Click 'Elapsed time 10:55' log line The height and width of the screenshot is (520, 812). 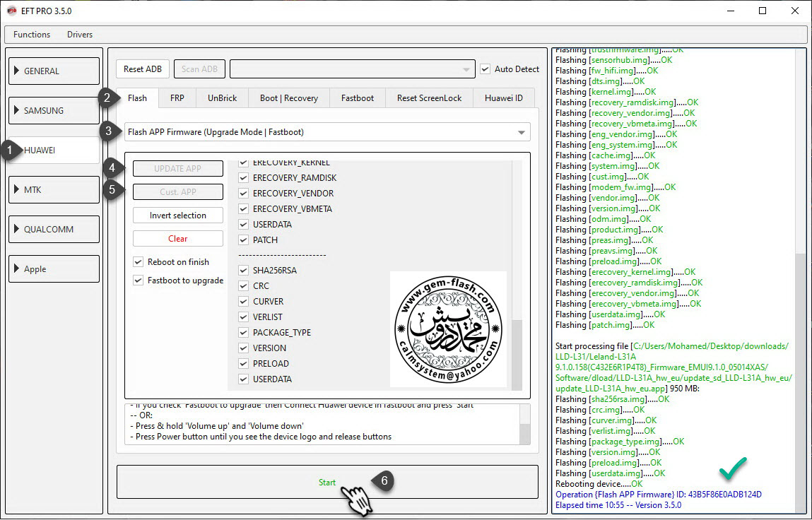click(618, 505)
